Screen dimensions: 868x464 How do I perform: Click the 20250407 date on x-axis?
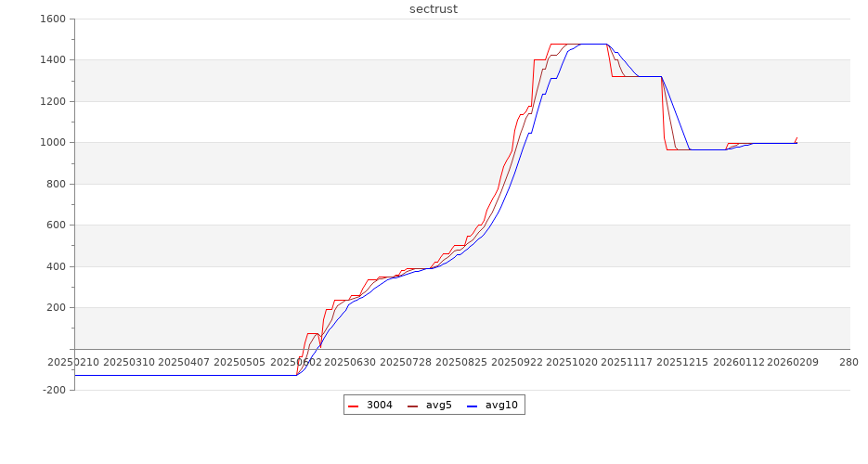pos(184,362)
